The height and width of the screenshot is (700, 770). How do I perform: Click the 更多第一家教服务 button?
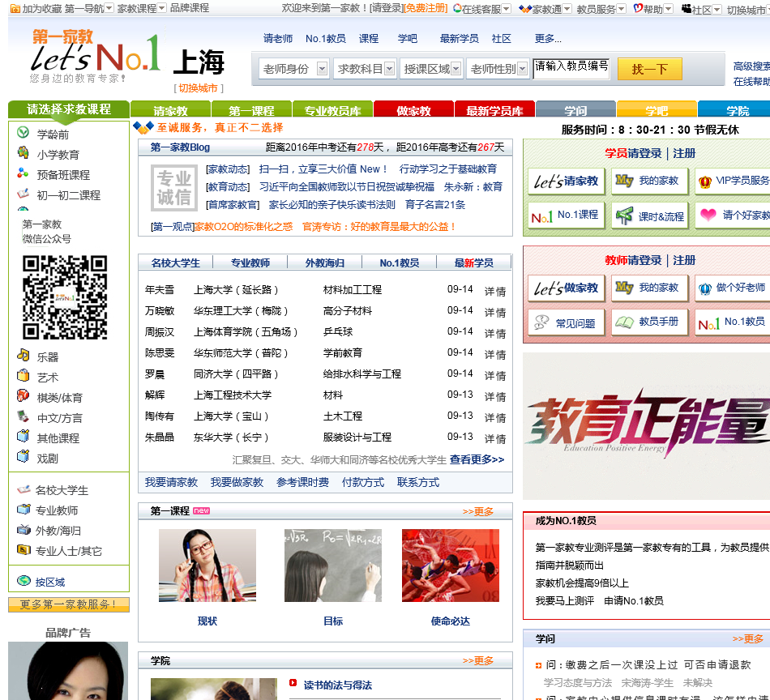tap(69, 604)
